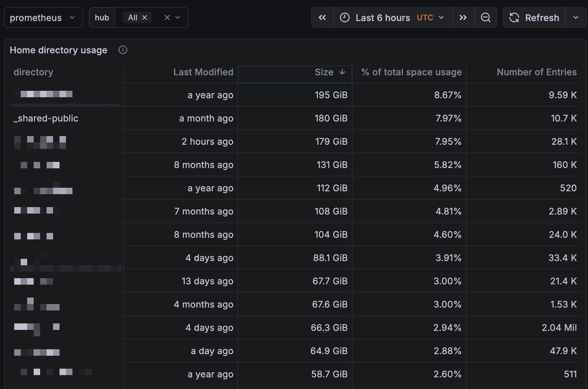The height and width of the screenshot is (389, 588).
Task: Show panel info for Home directory usage
Action: [123, 50]
